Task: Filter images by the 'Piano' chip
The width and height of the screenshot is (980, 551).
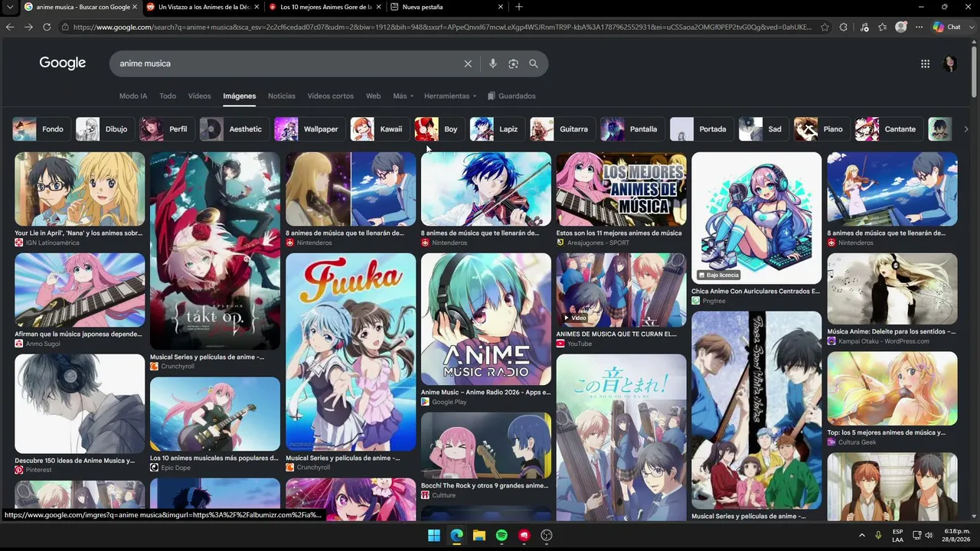Action: [822, 129]
